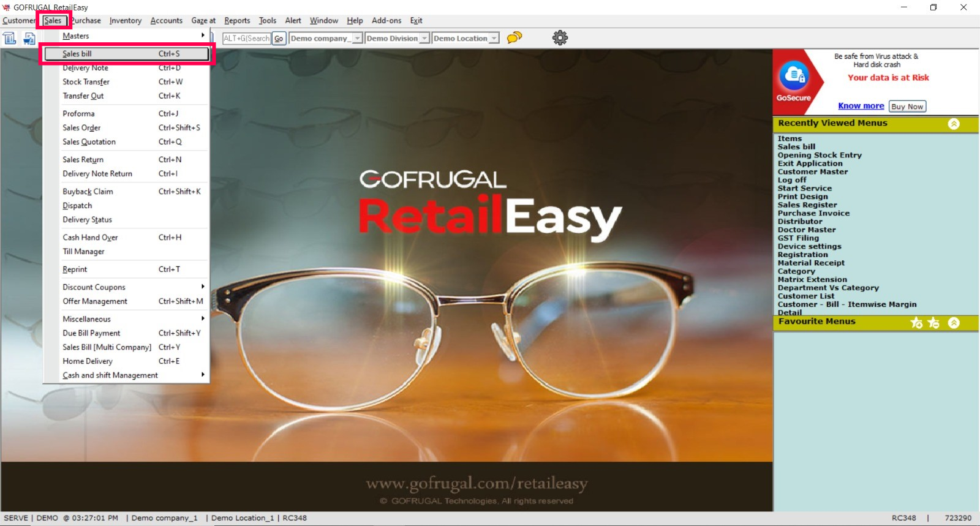This screenshot has width=980, height=526.
Task: Open the Alert menu
Action: click(293, 20)
